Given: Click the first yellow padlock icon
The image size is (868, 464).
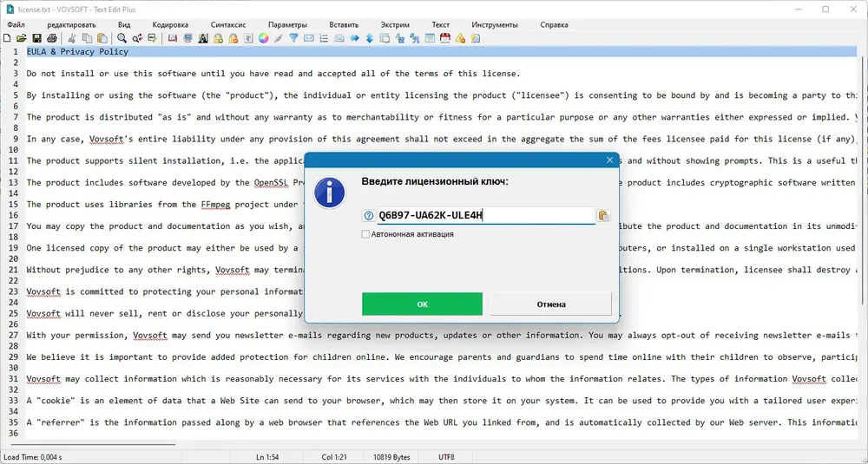Looking at the screenshot, I should pyautogui.click(x=218, y=38).
